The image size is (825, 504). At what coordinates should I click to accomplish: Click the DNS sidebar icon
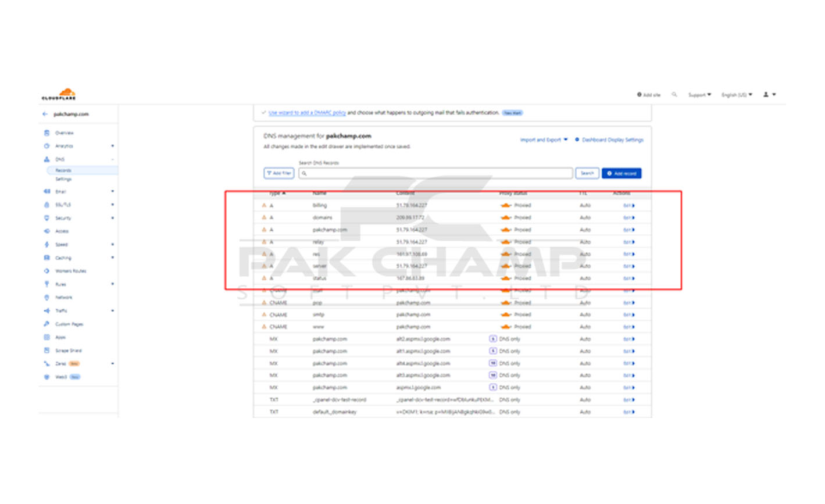47,159
